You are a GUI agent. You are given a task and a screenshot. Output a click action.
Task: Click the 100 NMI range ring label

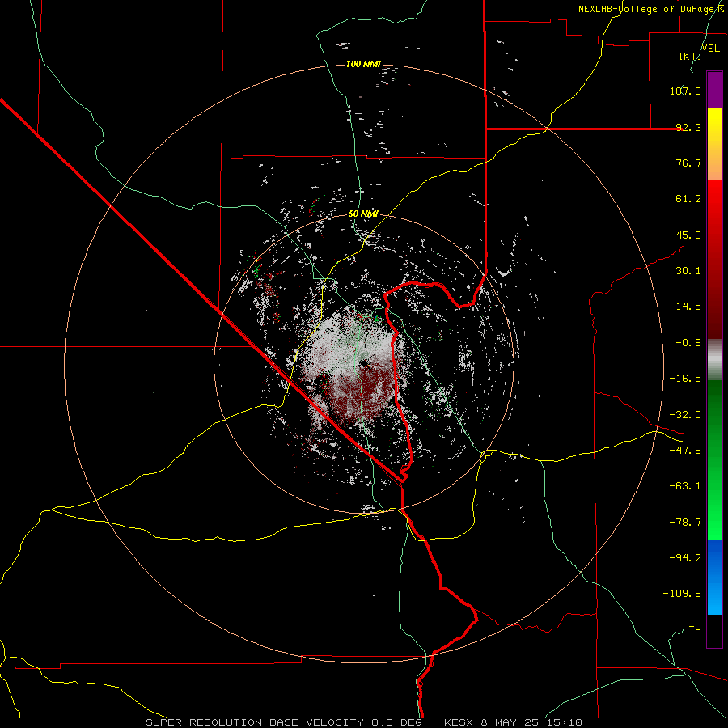tap(363, 64)
